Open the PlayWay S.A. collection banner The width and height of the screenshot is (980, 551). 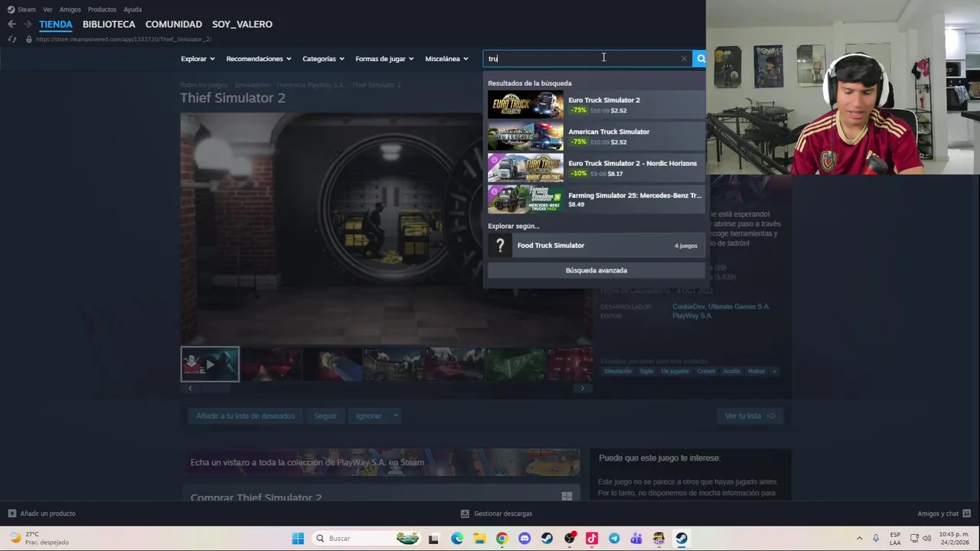point(381,462)
